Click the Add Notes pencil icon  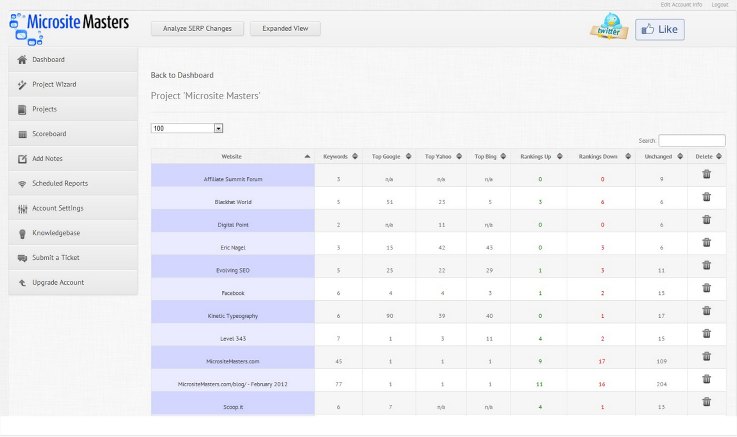coord(22,159)
